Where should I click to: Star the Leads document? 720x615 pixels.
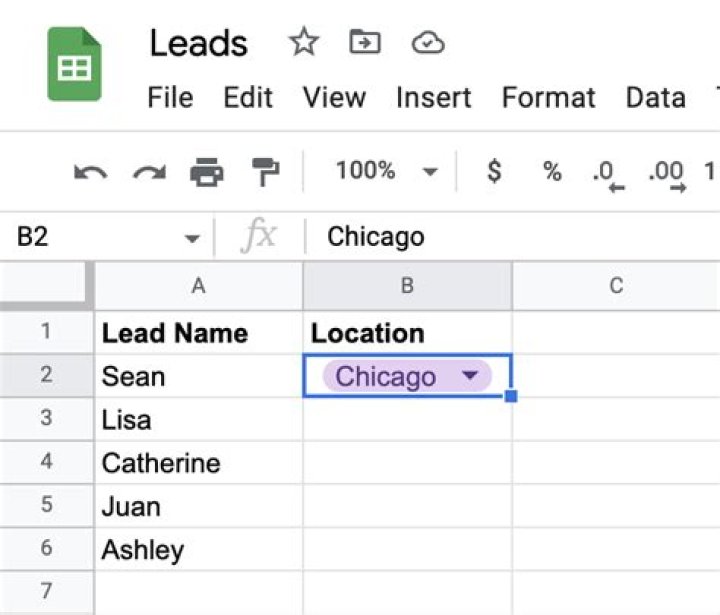point(304,42)
